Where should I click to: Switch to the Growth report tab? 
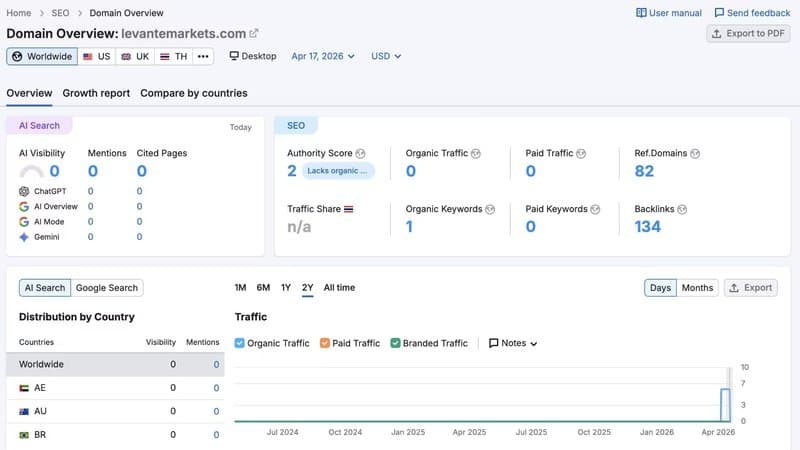(96, 93)
